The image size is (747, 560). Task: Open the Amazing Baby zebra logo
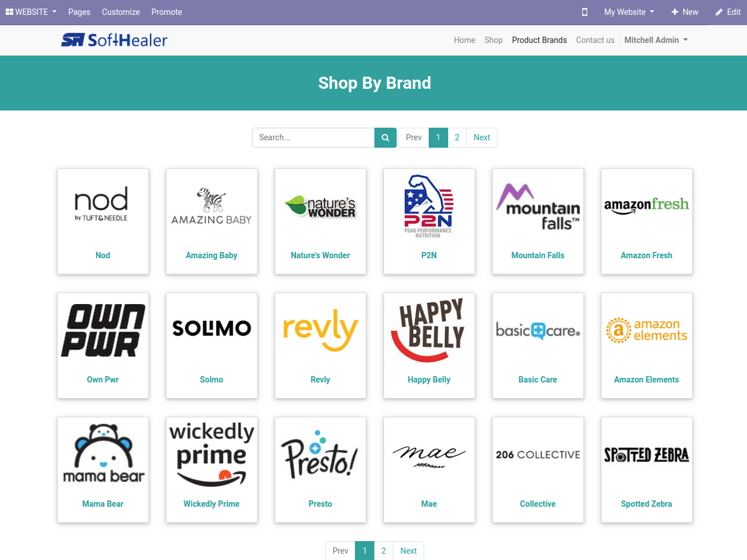(x=212, y=206)
